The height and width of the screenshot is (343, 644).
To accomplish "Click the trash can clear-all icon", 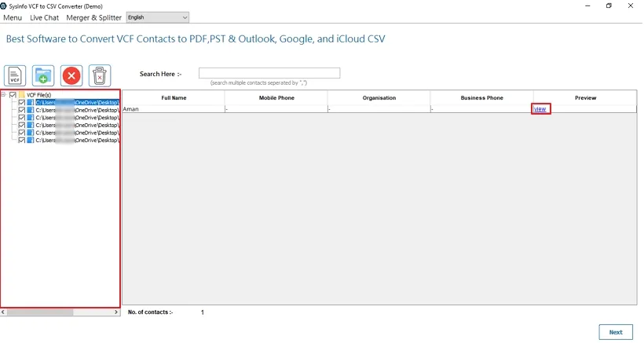I will tap(100, 75).
